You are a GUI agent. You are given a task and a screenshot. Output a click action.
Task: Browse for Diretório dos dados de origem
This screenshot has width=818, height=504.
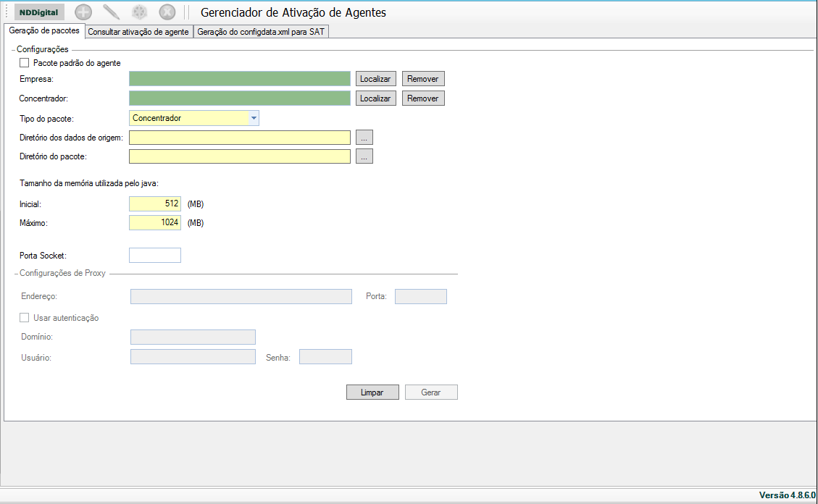[364, 138]
